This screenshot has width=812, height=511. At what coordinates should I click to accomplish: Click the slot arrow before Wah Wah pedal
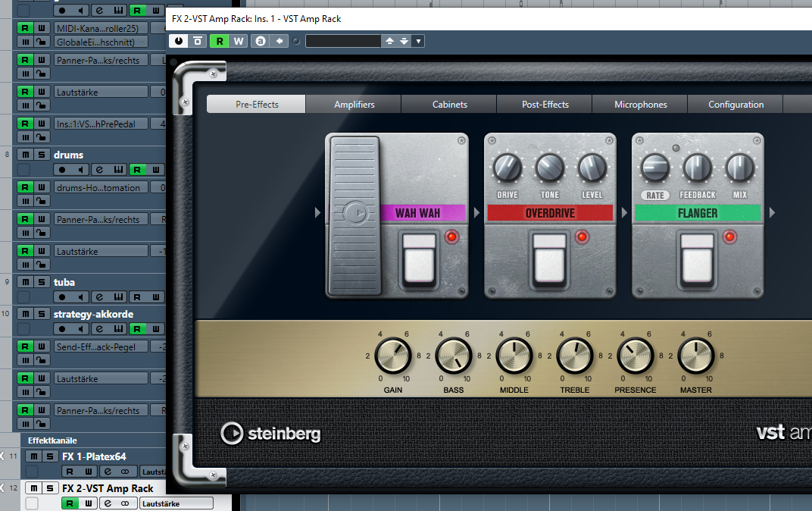pyautogui.click(x=317, y=212)
